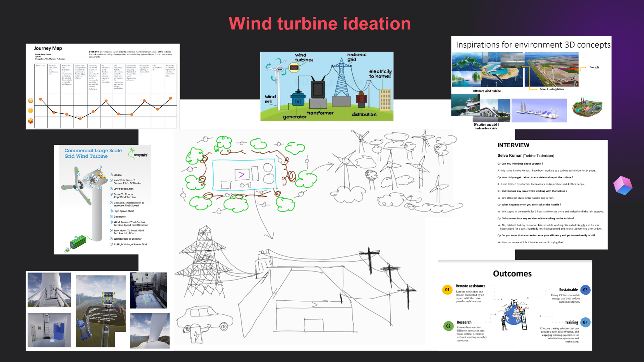The height and width of the screenshot is (362, 644).
Task: Click the pink-blue 3D cube icon
Action: coord(623,185)
